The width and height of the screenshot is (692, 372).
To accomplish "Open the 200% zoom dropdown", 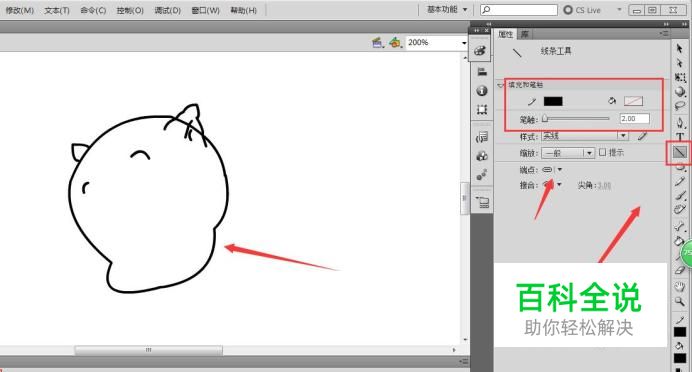I will (x=464, y=43).
